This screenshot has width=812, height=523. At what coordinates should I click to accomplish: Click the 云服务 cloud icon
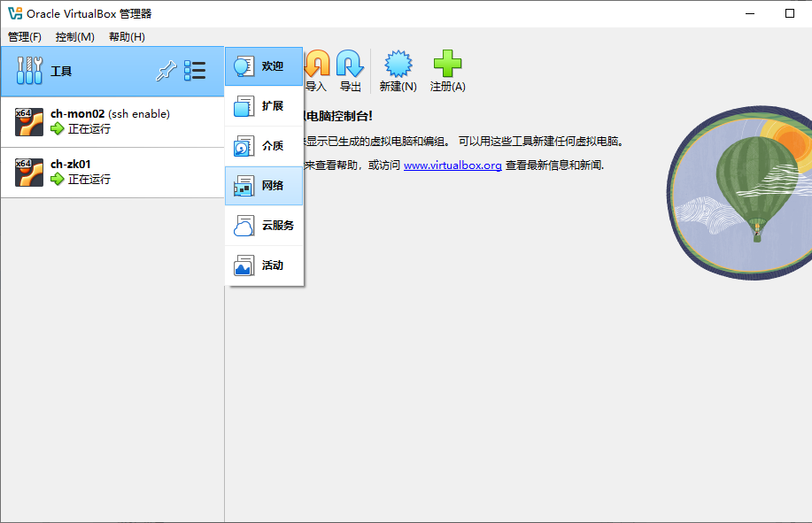click(x=244, y=226)
